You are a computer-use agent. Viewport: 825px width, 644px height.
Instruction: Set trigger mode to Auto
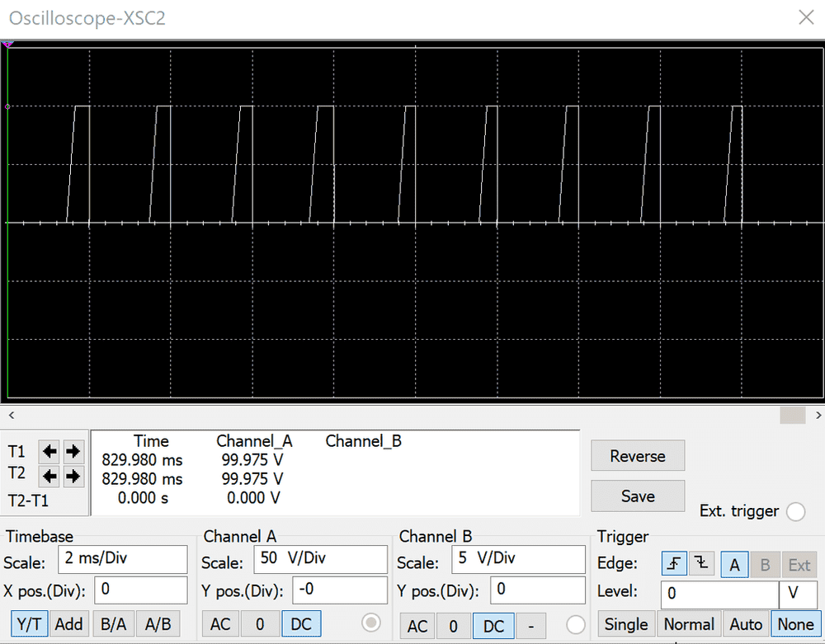[745, 624]
